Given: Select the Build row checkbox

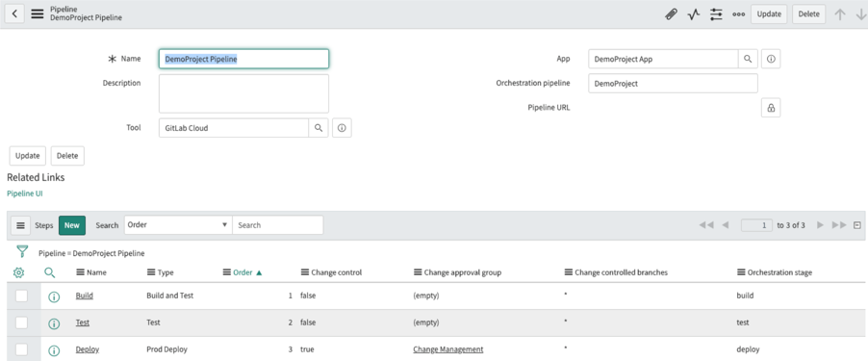Looking at the screenshot, I should point(21,296).
